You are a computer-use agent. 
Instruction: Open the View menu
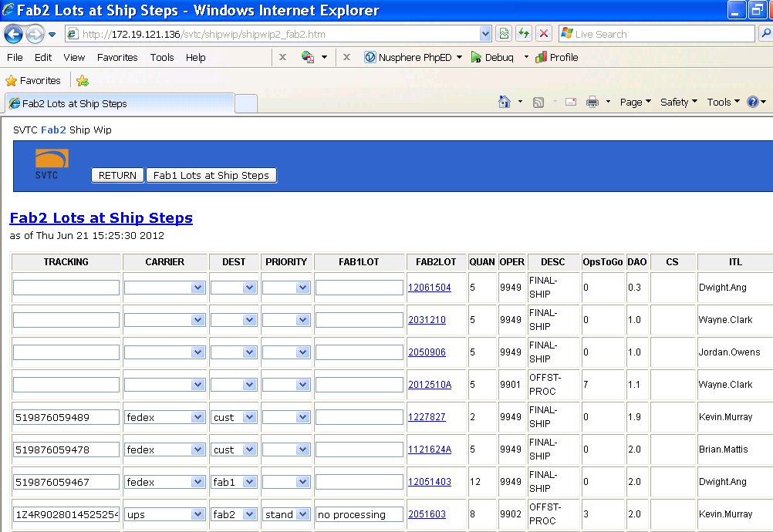[74, 57]
